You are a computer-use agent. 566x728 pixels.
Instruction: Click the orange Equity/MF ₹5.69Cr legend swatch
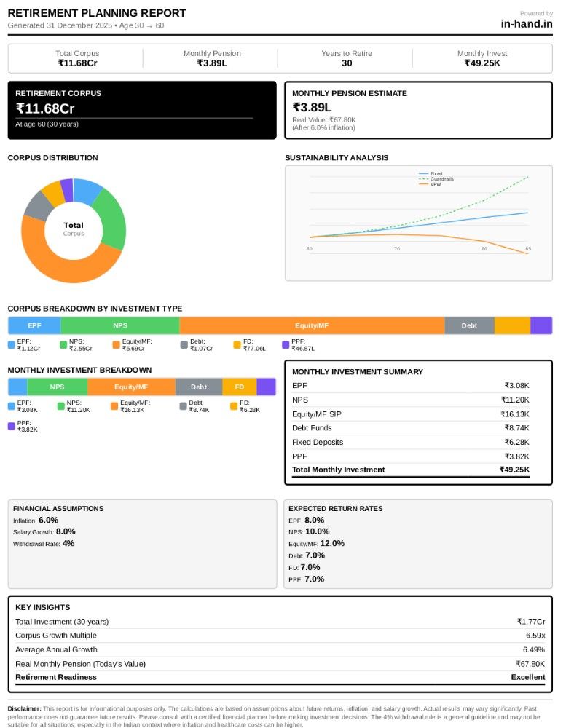click(x=116, y=345)
